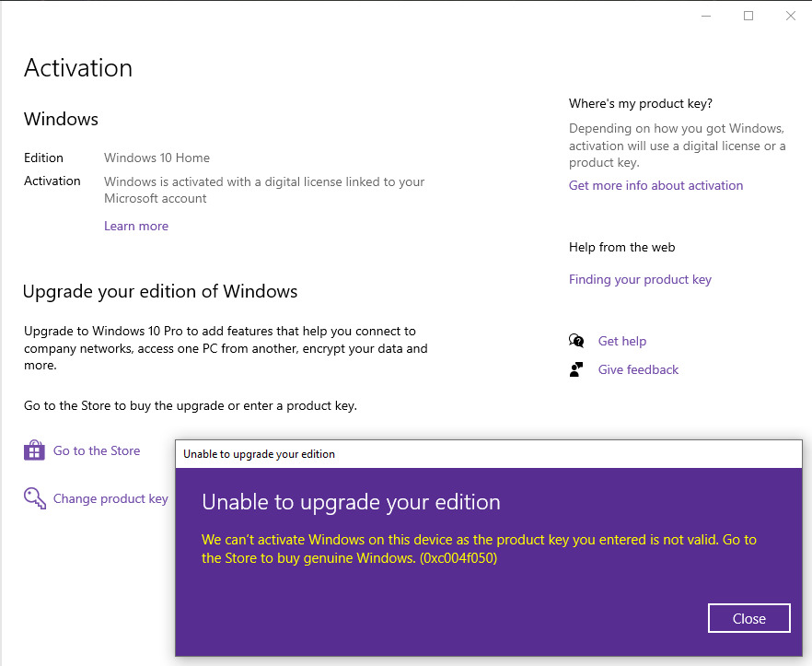Click the error code text 0xc004f050

(x=458, y=558)
